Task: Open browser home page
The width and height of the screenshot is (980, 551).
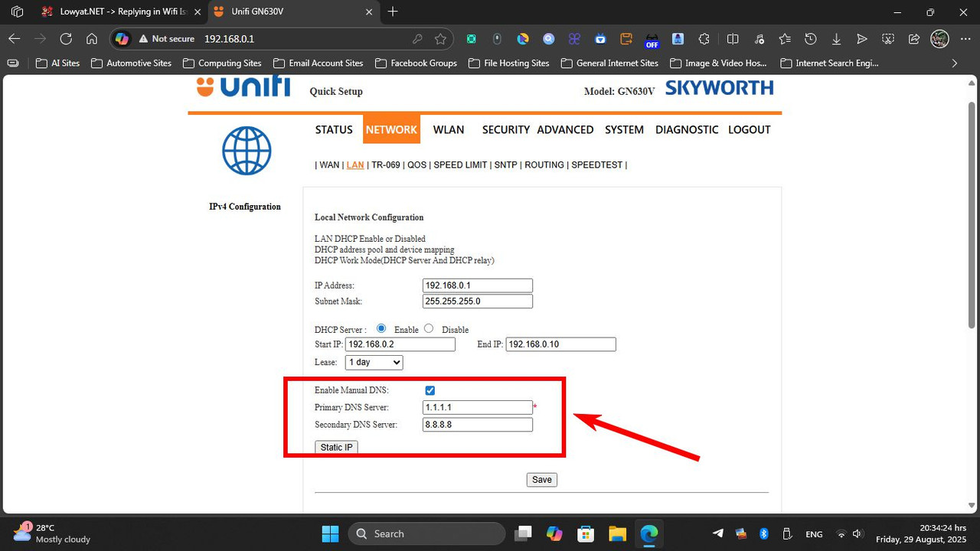Action: click(x=92, y=38)
